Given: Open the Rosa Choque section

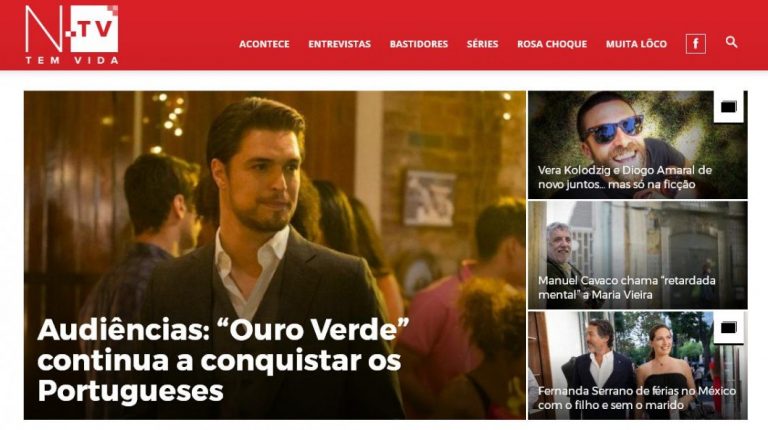Looking at the screenshot, I should pos(552,44).
